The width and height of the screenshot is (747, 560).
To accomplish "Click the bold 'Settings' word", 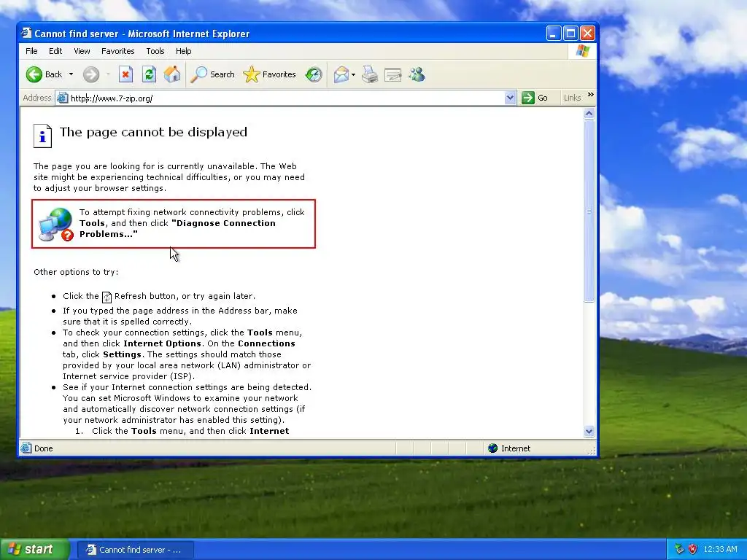I will [122, 354].
